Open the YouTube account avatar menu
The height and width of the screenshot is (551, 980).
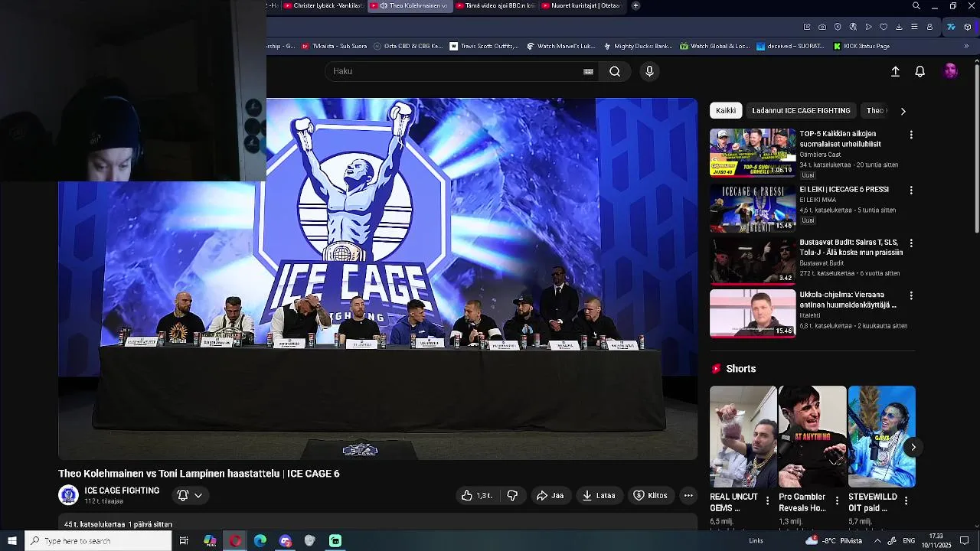(950, 71)
